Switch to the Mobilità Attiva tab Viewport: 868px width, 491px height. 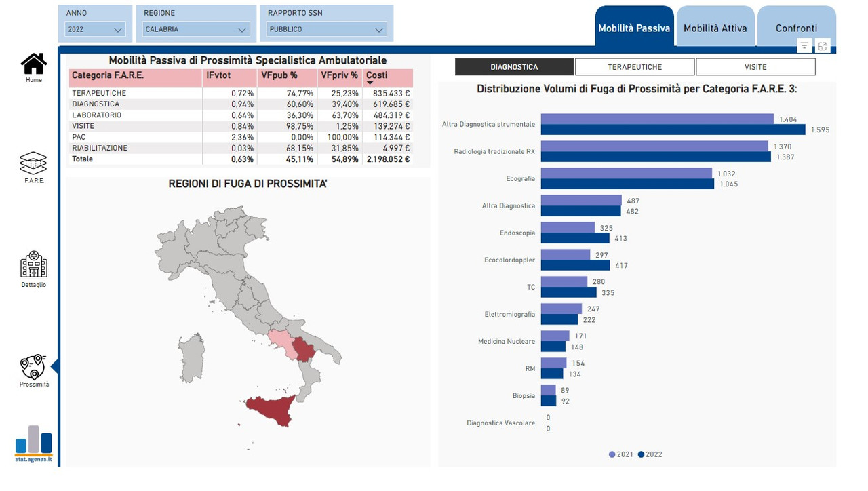tap(715, 28)
